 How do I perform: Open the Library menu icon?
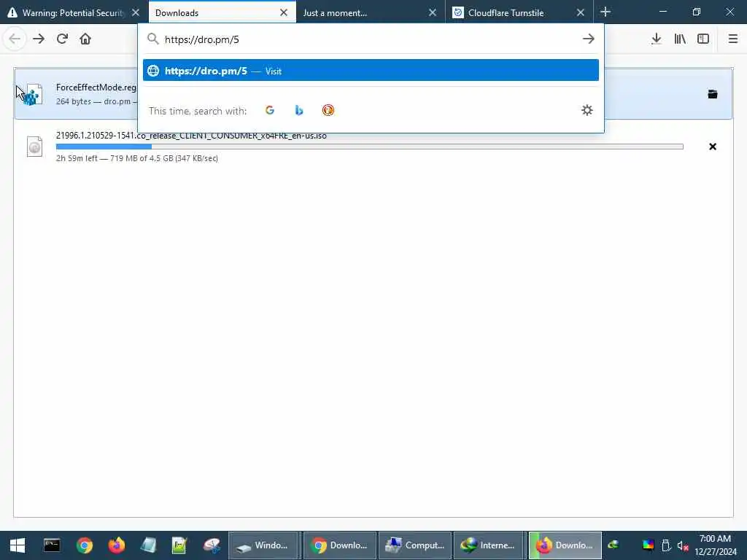[680, 39]
